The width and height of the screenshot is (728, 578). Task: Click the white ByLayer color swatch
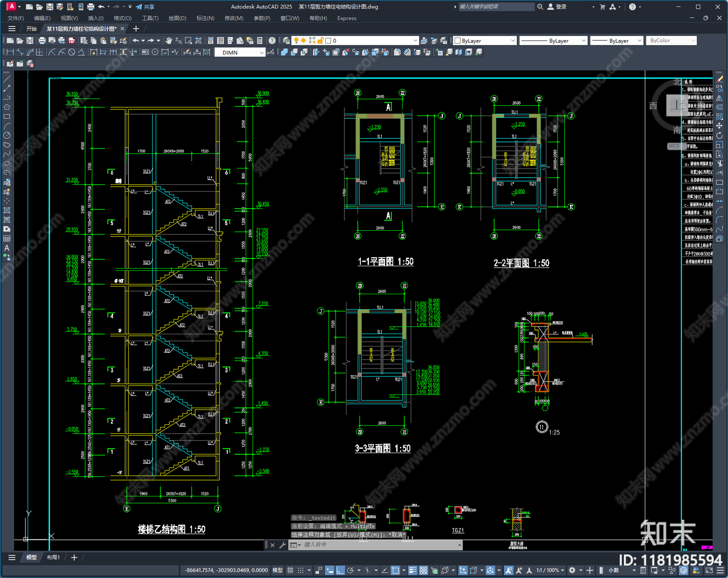point(458,41)
